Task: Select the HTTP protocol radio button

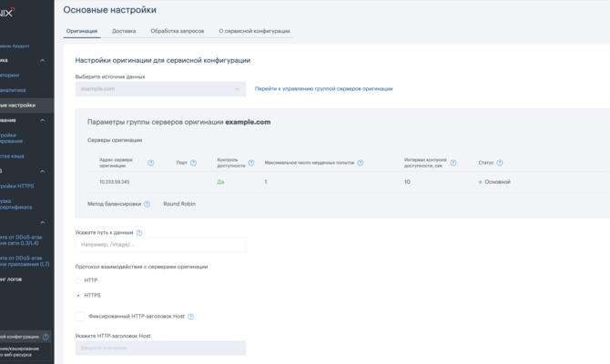Action: pos(78,280)
